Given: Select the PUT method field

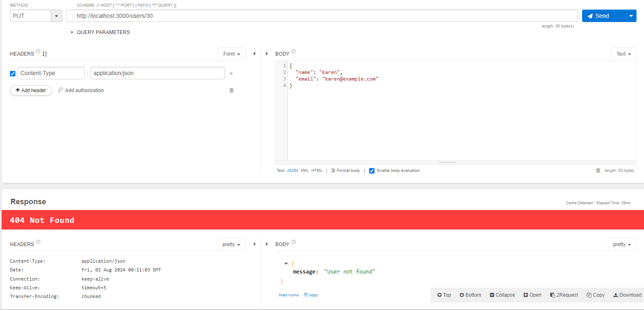Looking at the screenshot, I should [x=30, y=16].
